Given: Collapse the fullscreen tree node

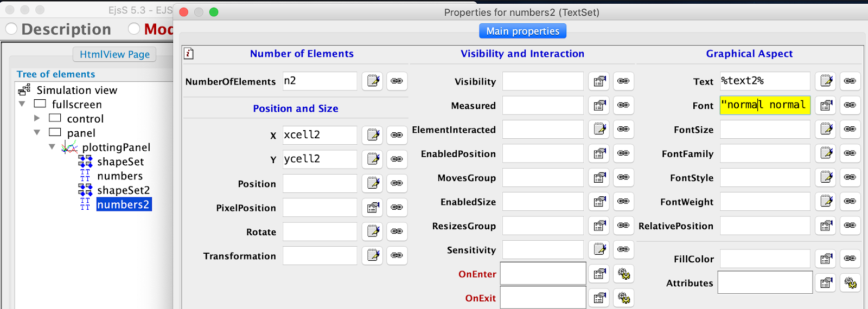Looking at the screenshot, I should (x=22, y=104).
